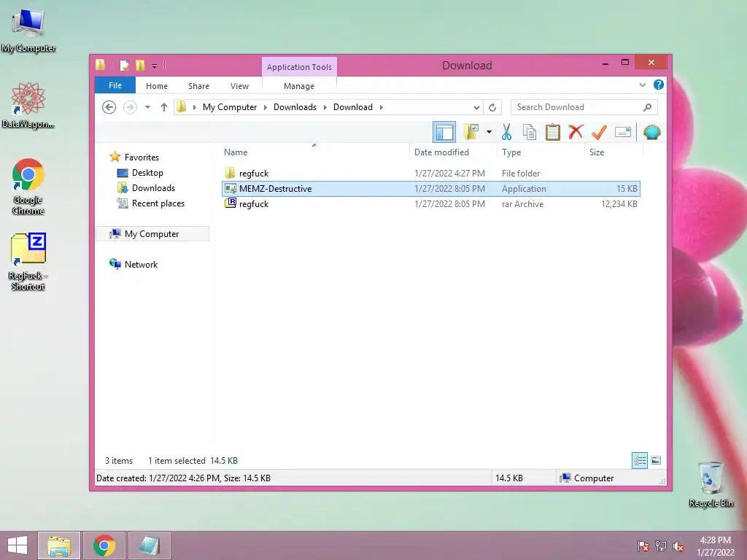Sort by the Name column header
The height and width of the screenshot is (560, 747).
point(314,152)
